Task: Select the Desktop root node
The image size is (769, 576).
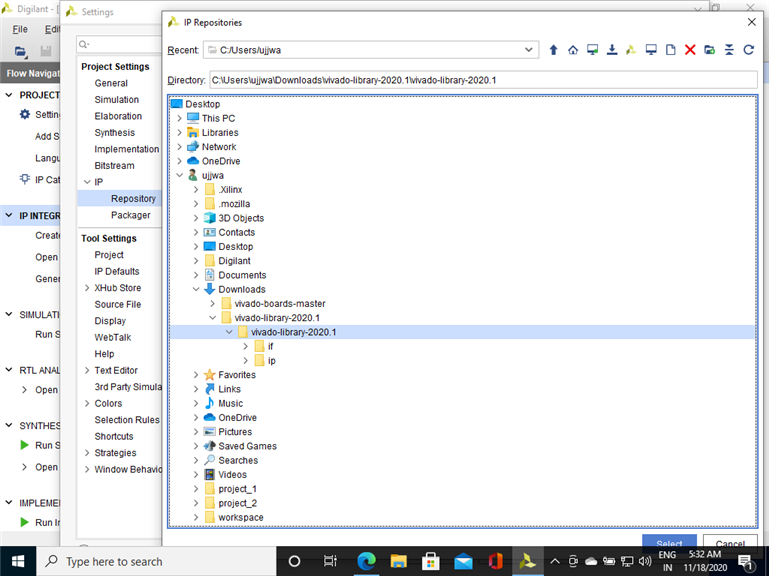Action: pos(203,104)
